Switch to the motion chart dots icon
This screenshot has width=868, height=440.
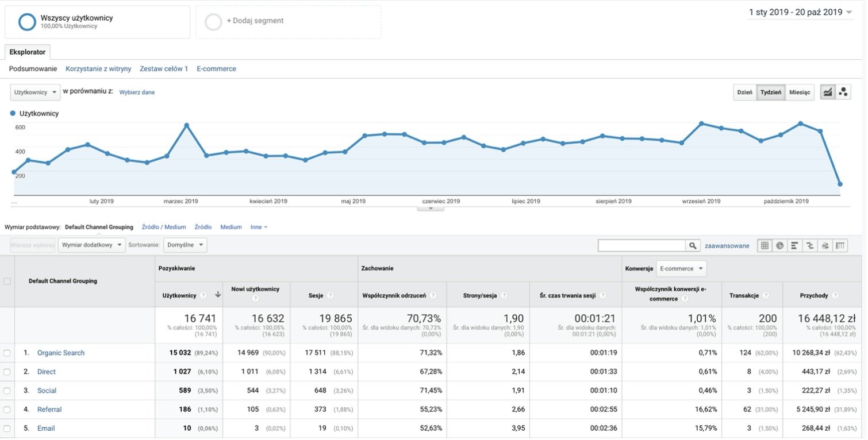pyautogui.click(x=843, y=92)
